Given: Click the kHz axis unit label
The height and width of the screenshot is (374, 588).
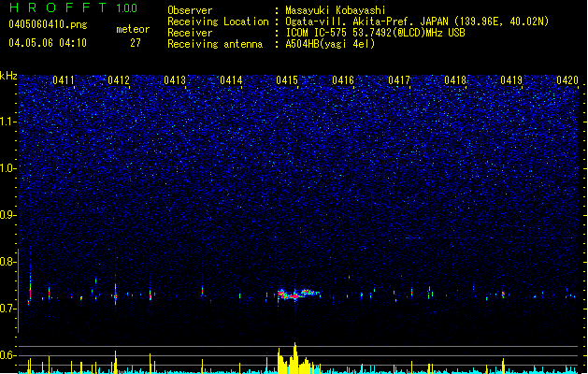Looking at the screenshot, I should [x=8, y=76].
